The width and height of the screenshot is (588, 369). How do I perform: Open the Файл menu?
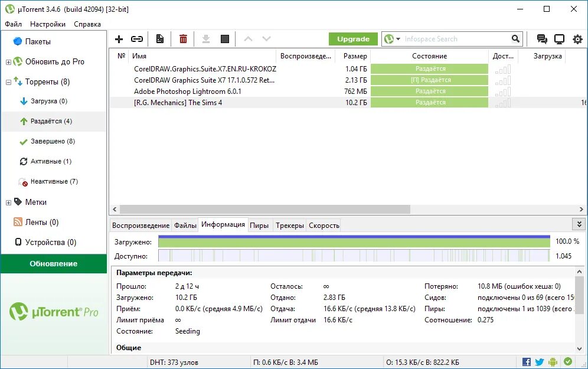(13, 24)
